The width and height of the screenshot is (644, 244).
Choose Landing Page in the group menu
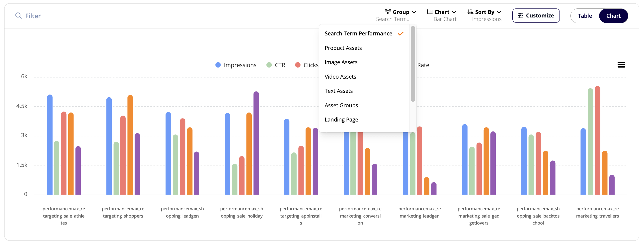click(364, 120)
